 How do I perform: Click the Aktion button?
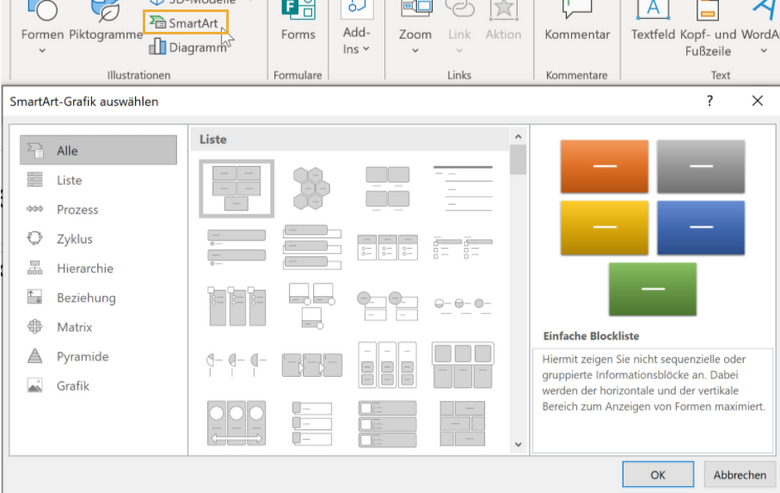click(503, 22)
